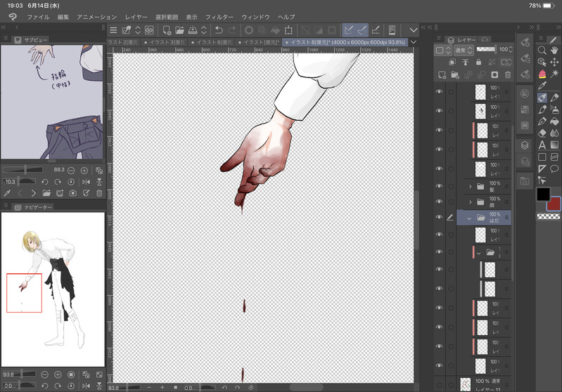Select the Gradient tool

click(554, 145)
